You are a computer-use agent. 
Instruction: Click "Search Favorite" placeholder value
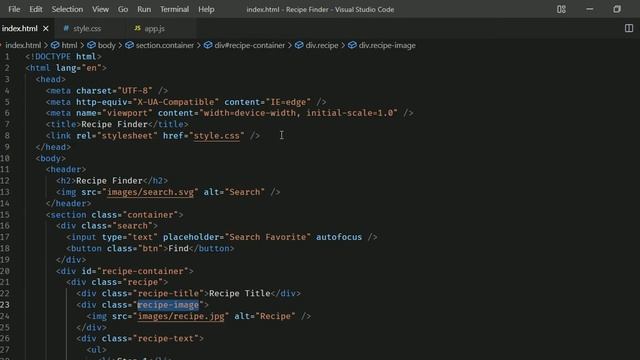[267, 237]
